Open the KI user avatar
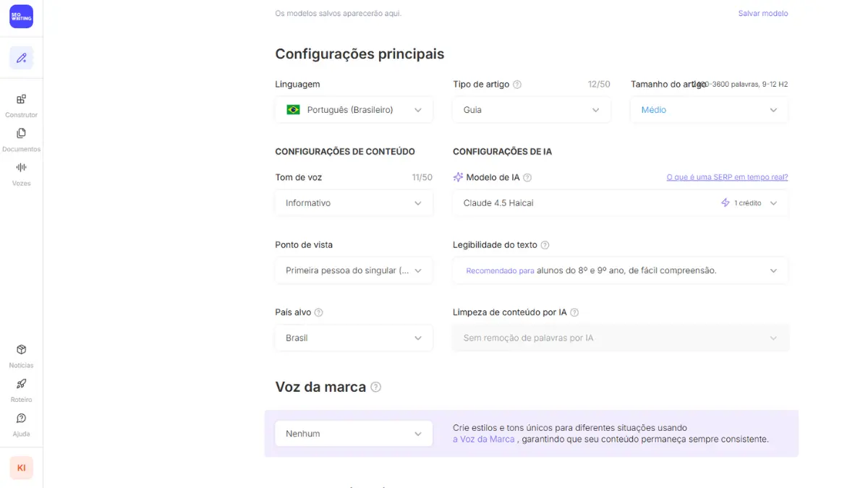Image resolution: width=868 pixels, height=488 pixels. tap(21, 468)
